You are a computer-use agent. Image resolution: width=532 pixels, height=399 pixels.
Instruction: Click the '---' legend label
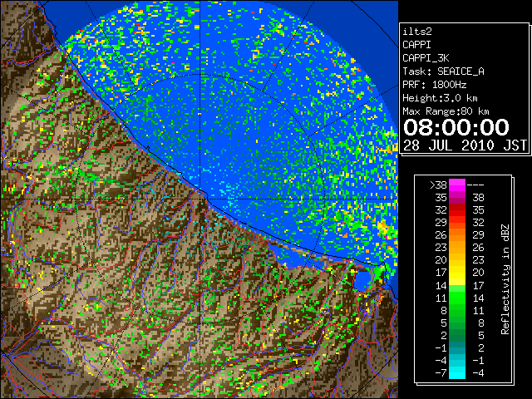pyautogui.click(x=475, y=185)
